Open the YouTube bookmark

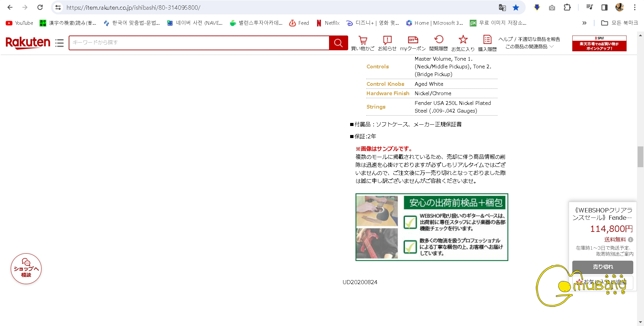[19, 23]
